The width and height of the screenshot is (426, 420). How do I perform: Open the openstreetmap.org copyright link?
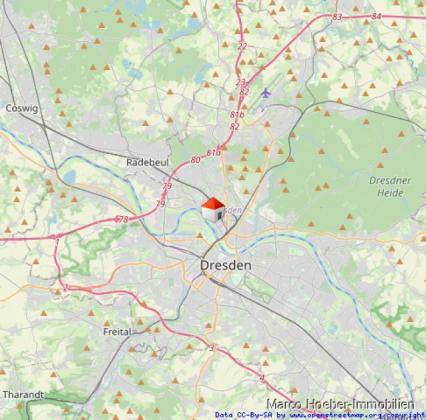pyautogui.click(x=352, y=415)
